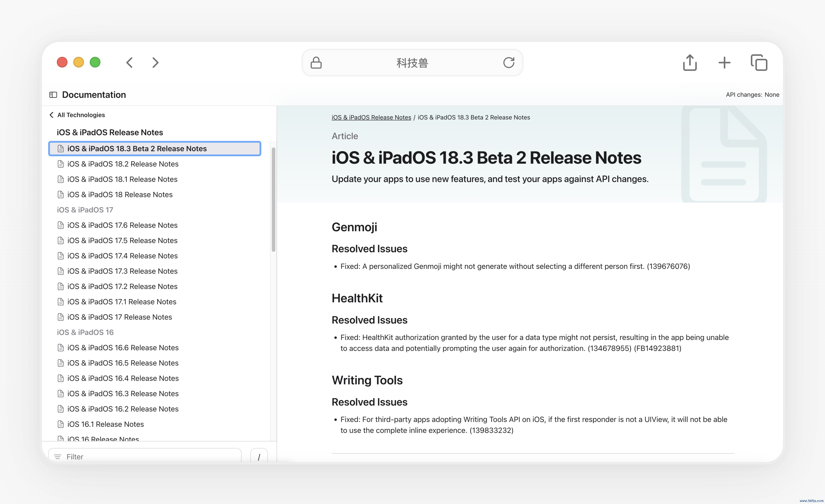Open iOS & iPadOS 17.1 Release Notes
Screen dimensions: 825x504
pyautogui.click(x=122, y=302)
